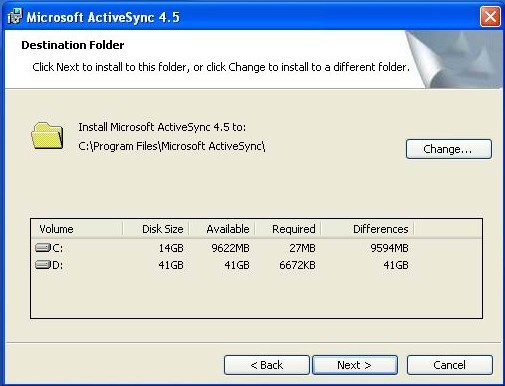Sort by Differences column header
Viewport: 505px width, 386px height.
pos(367,229)
